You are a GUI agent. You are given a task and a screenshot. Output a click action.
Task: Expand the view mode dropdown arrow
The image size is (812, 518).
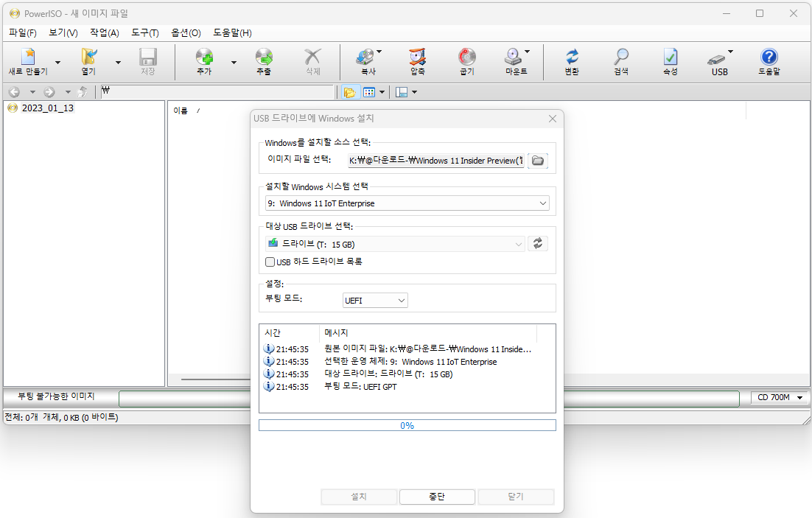[382, 92]
